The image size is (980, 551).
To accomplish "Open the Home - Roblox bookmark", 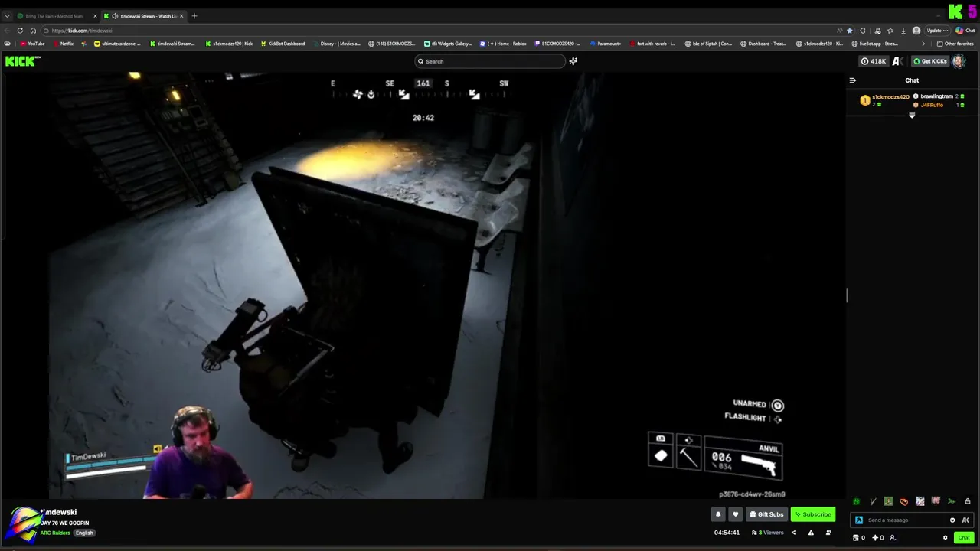I will (504, 44).
